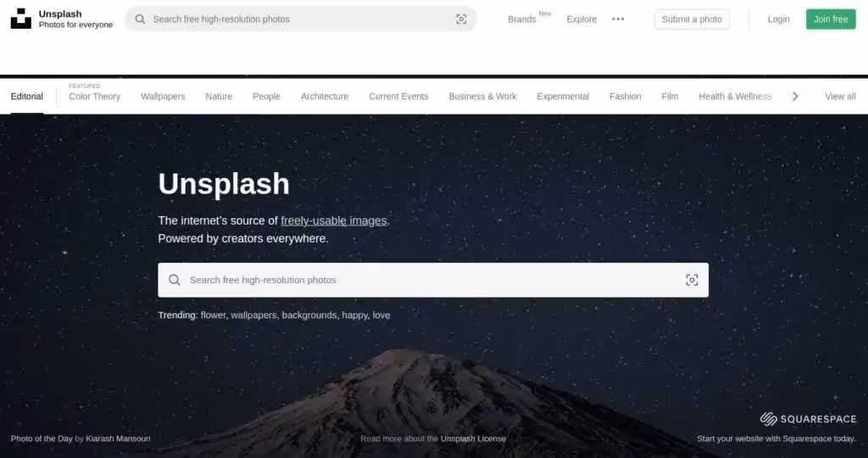868x458 pixels.
Task: Open the Current Events topic
Action: pos(398,97)
